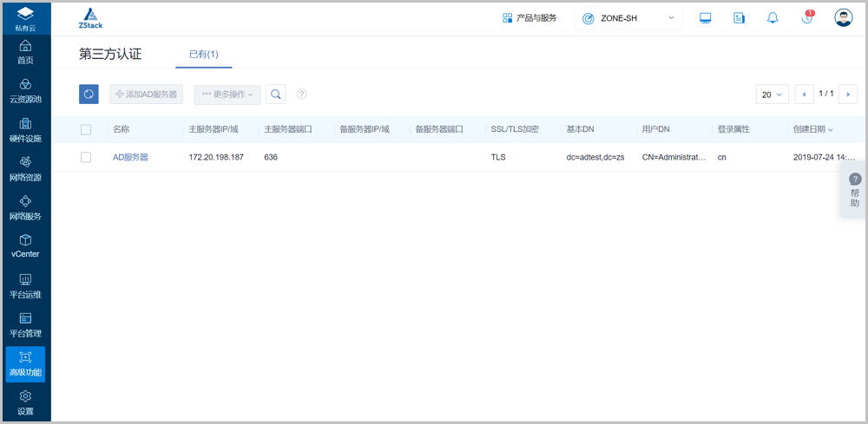868x424 pixels.
Task: Click the search magnifier icon
Action: (x=275, y=94)
